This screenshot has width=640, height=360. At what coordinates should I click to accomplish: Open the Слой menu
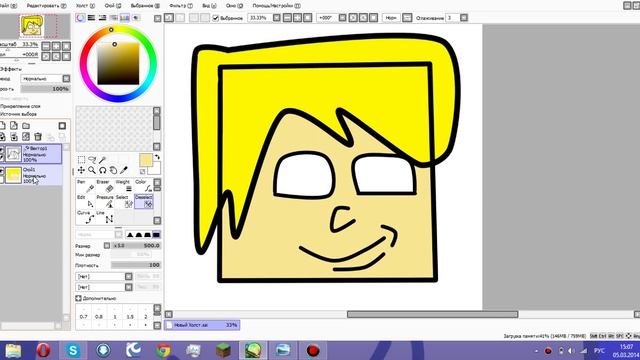pyautogui.click(x=113, y=6)
